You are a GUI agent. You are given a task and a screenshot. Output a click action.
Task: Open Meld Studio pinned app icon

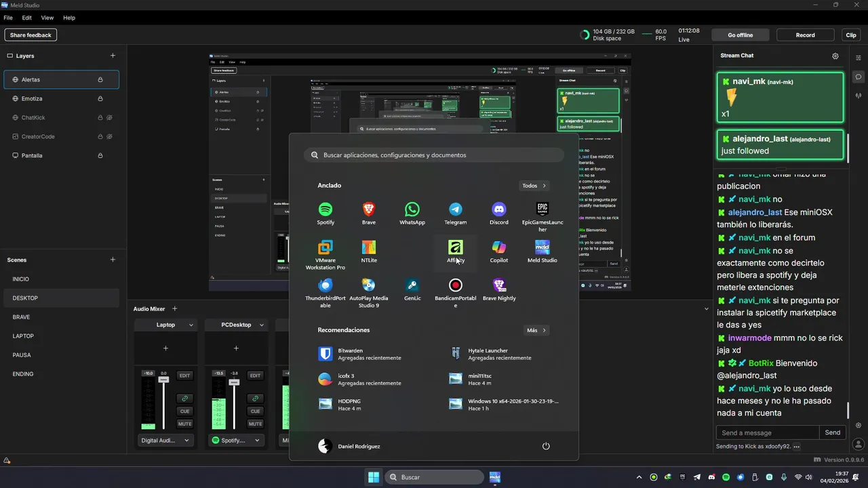pos(542,251)
